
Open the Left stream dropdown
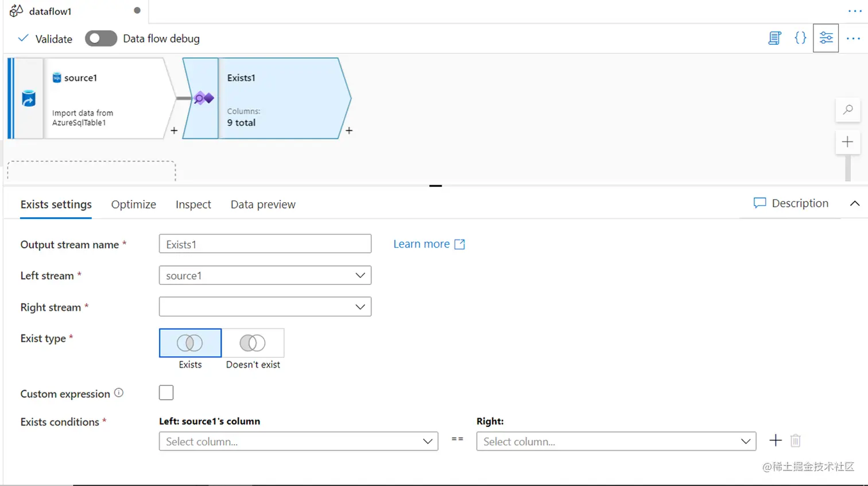tap(265, 276)
